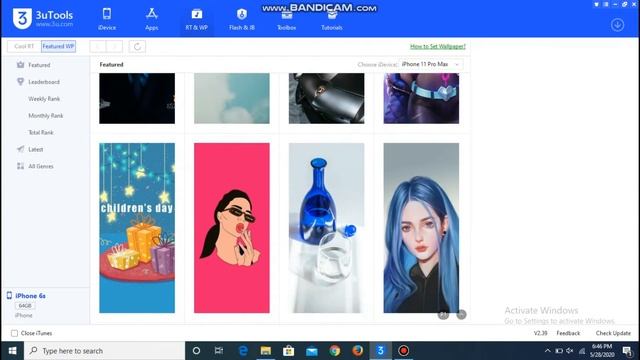
Task: Switch to the Cool RT tab
Action: [x=24, y=47]
